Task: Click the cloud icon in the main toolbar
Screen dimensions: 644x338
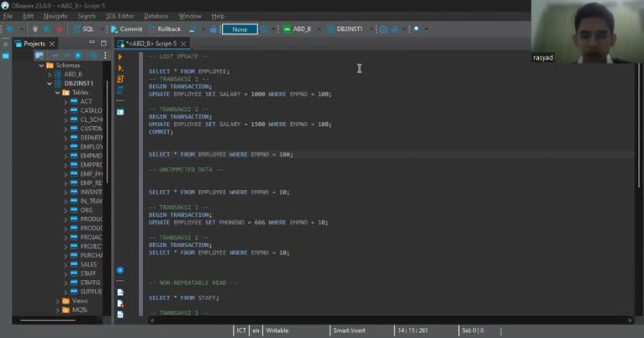Action: (x=383, y=29)
